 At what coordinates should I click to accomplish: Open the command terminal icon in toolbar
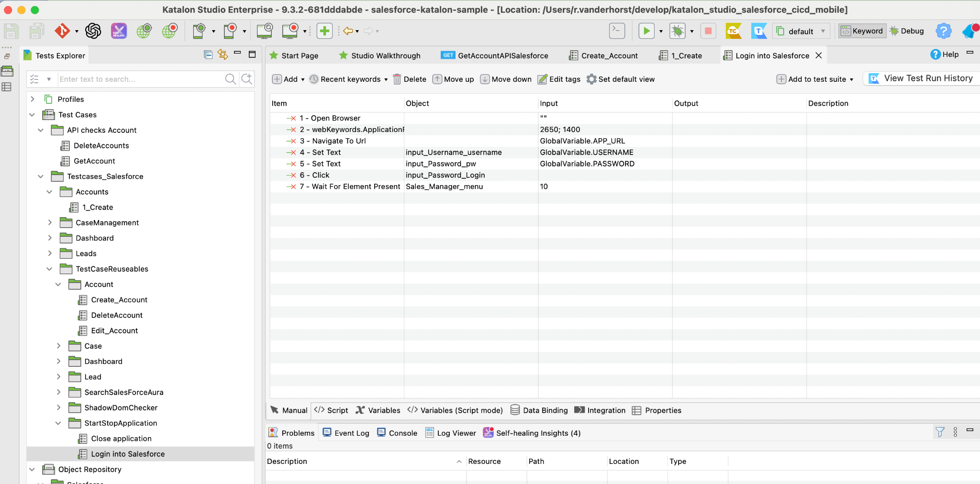click(617, 31)
